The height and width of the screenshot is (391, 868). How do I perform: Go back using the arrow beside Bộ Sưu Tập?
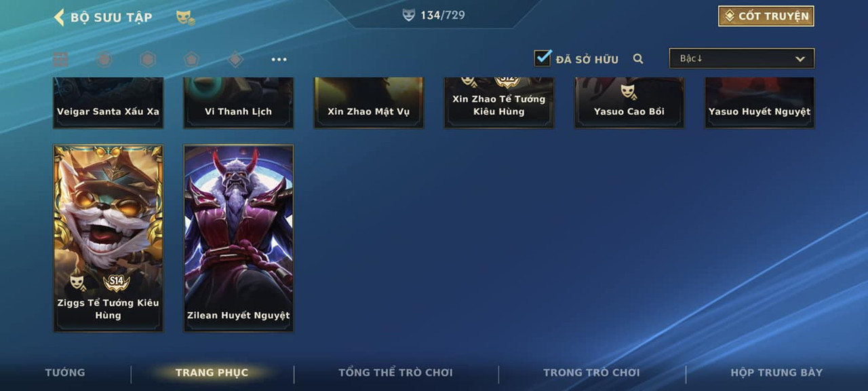coord(59,17)
